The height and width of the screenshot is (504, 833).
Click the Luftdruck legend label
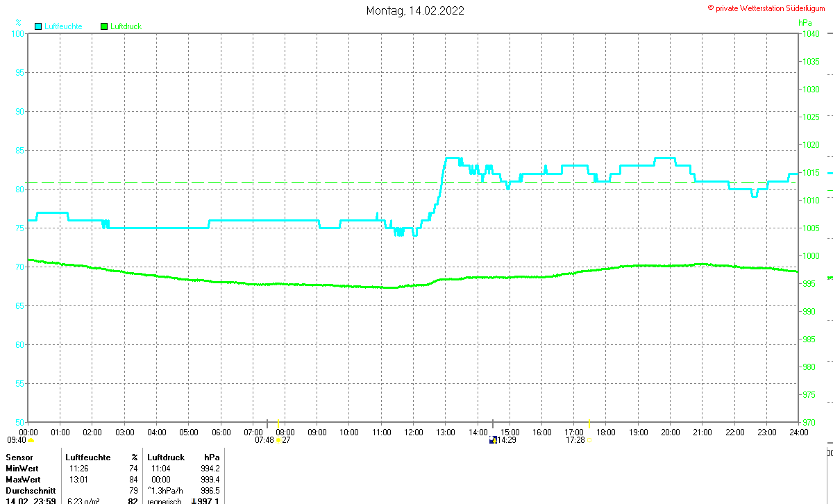126,26
